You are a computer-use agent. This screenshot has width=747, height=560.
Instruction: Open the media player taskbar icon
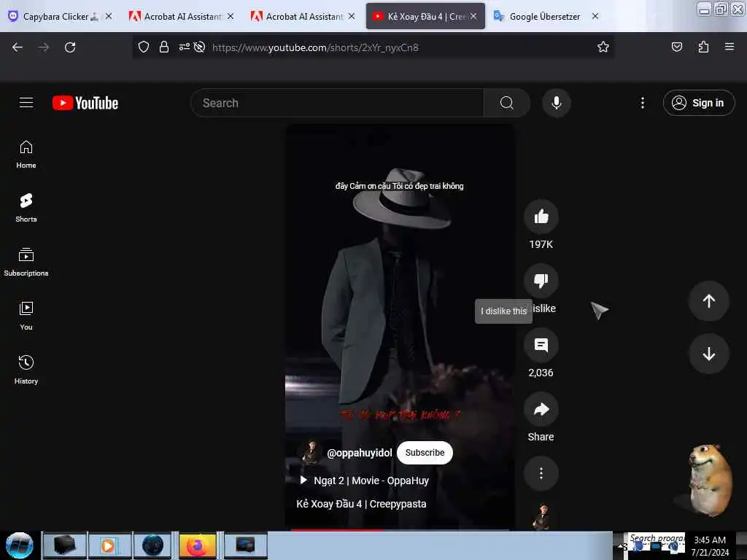[108, 545]
